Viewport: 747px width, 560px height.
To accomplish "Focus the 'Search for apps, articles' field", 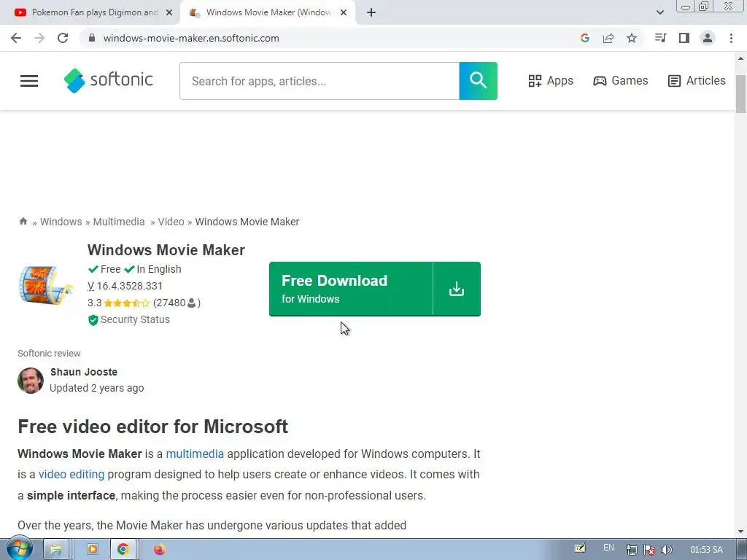I will click(320, 81).
